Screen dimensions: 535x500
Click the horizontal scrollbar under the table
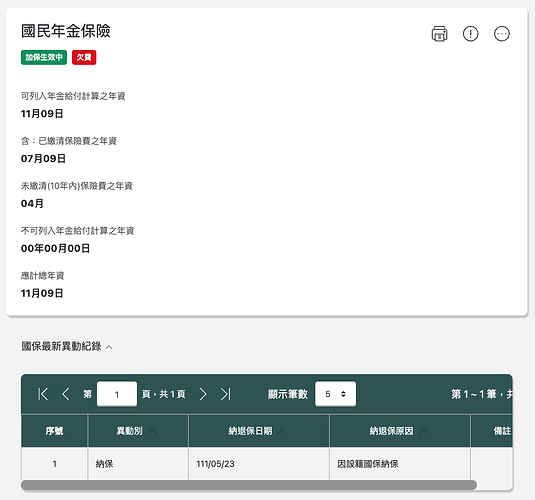click(249, 485)
